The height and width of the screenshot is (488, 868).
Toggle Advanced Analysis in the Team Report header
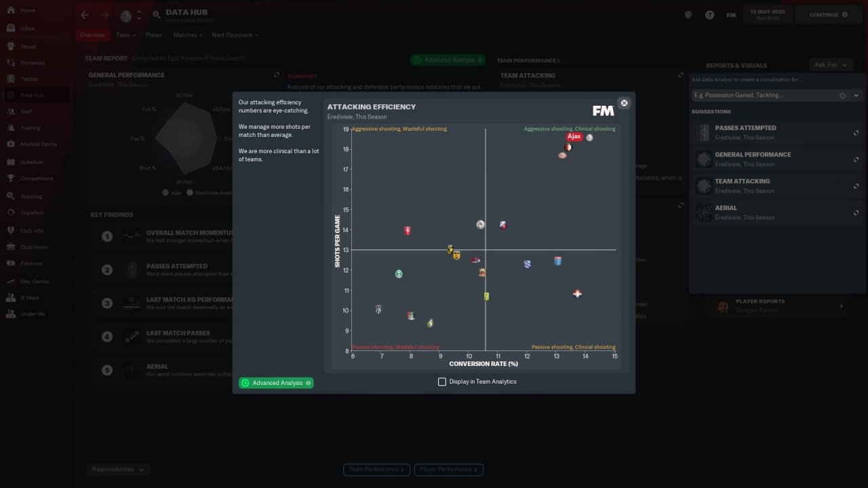tap(448, 60)
